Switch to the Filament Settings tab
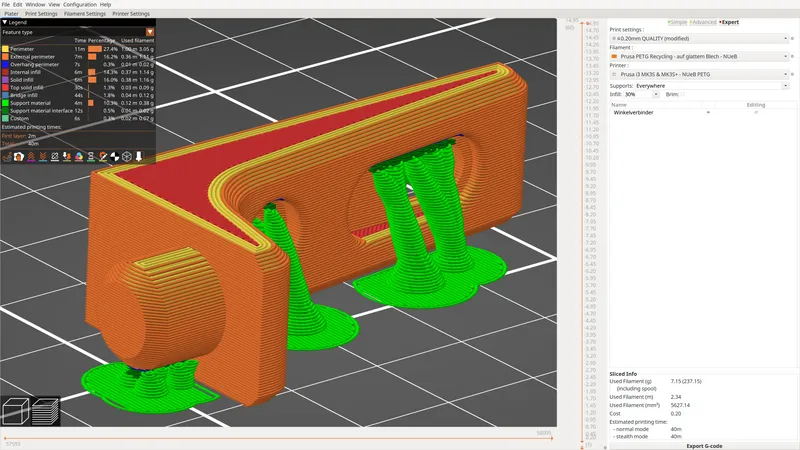800x450 pixels. click(x=84, y=14)
